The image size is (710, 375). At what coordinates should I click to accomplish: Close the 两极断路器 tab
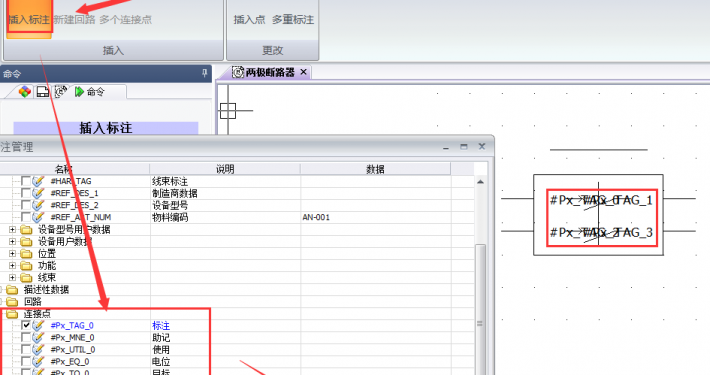coord(303,72)
